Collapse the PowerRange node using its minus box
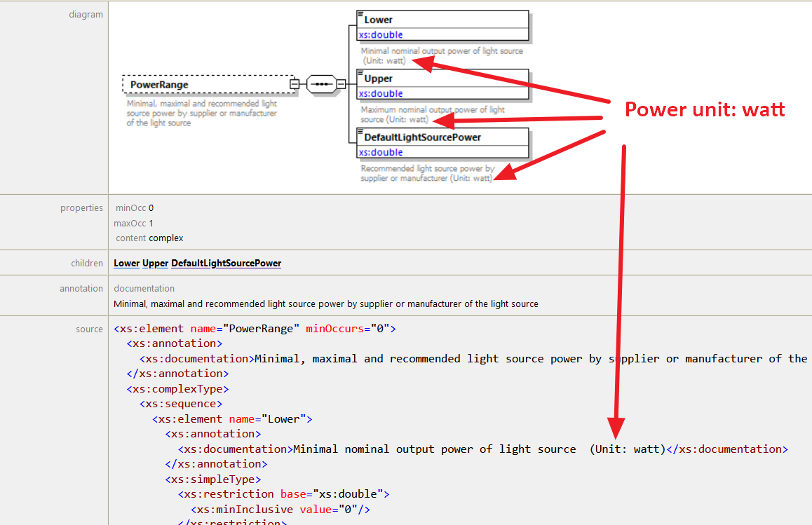The height and width of the screenshot is (525, 812). click(x=294, y=84)
